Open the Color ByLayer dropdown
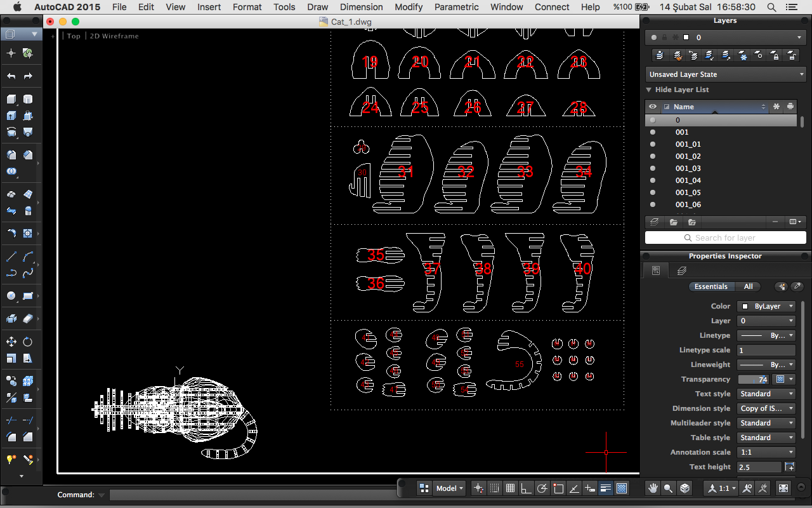The height and width of the screenshot is (508, 812). click(766, 306)
